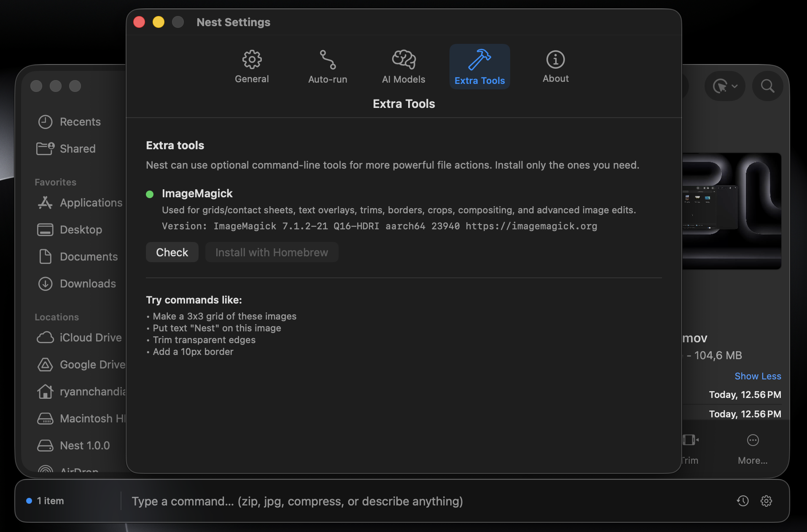807x532 pixels.
Task: Open the About tab
Action: tap(555, 67)
